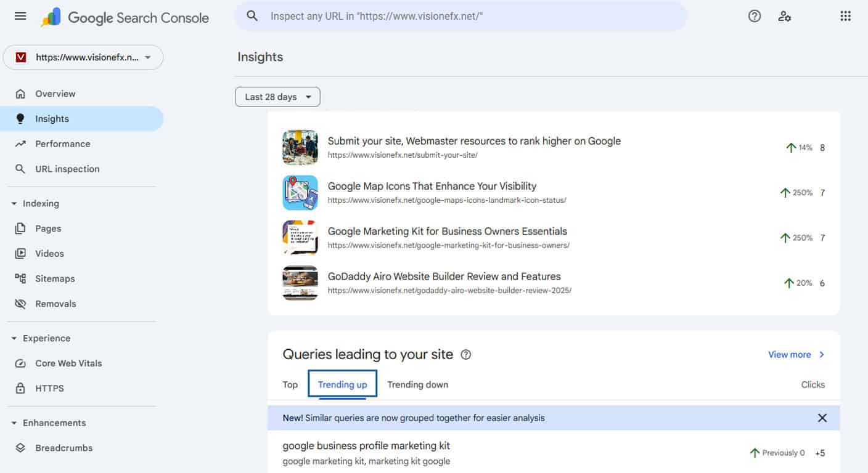Click the Breadcrumbs layers icon

20,448
